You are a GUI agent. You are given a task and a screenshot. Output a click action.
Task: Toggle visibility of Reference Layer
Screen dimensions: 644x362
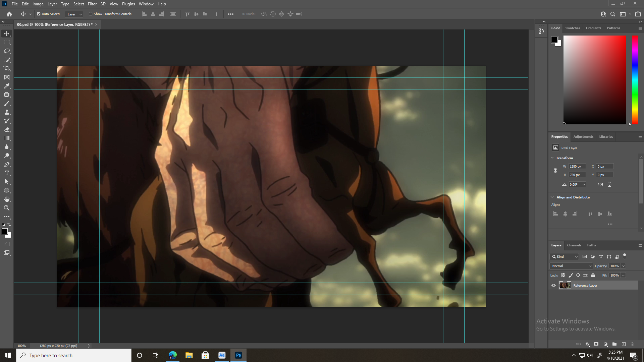tap(553, 285)
